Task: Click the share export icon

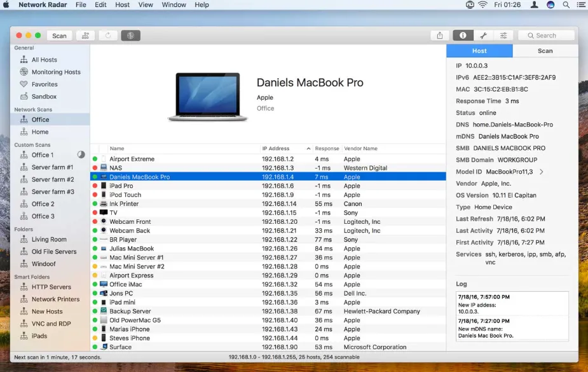Action: [x=440, y=36]
